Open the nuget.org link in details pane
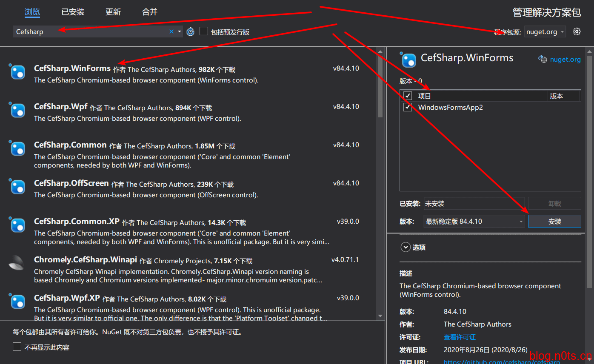Screen dimensions: 594x364 tap(565, 59)
